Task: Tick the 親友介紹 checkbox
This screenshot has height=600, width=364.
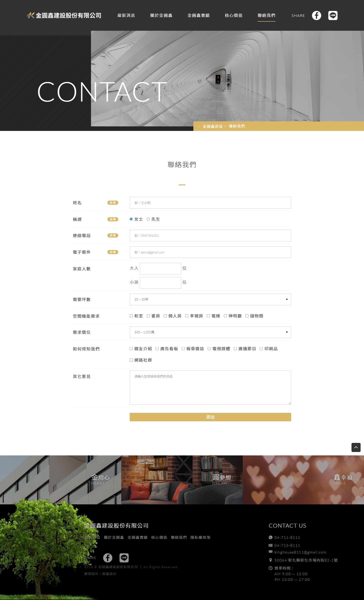Action: (x=131, y=349)
